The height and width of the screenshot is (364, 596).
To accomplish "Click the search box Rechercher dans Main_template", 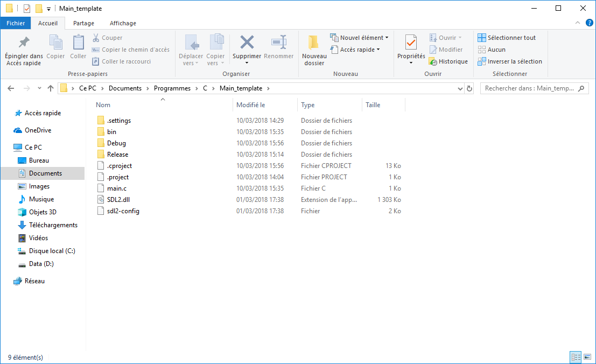I will 529,88.
